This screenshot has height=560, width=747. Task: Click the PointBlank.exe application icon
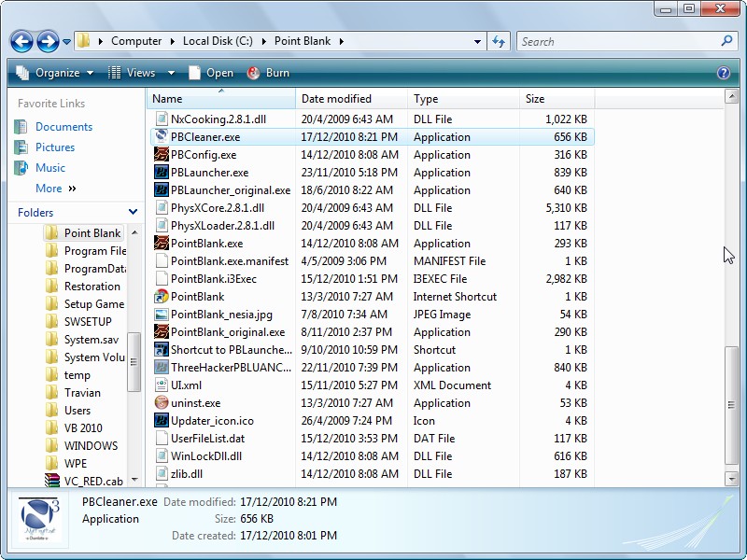pos(162,244)
